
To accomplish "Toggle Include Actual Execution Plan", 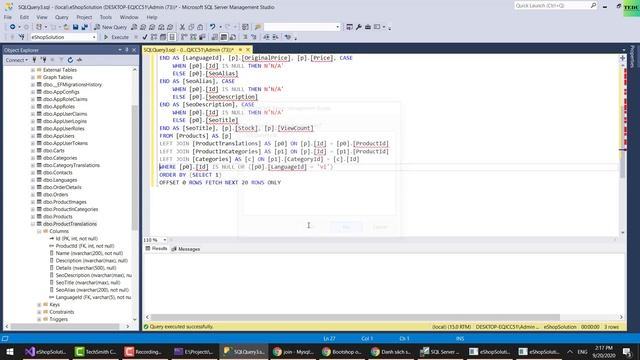I will (184, 37).
